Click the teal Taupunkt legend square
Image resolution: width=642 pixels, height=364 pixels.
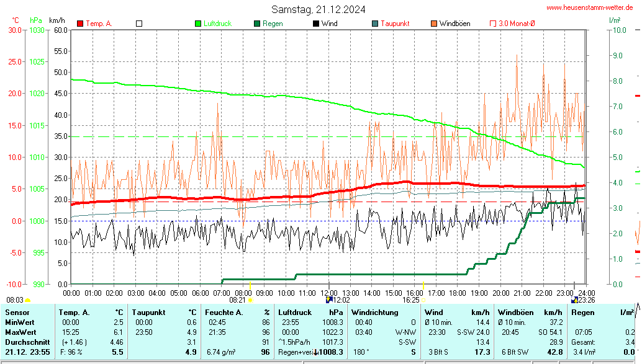tap(375, 24)
